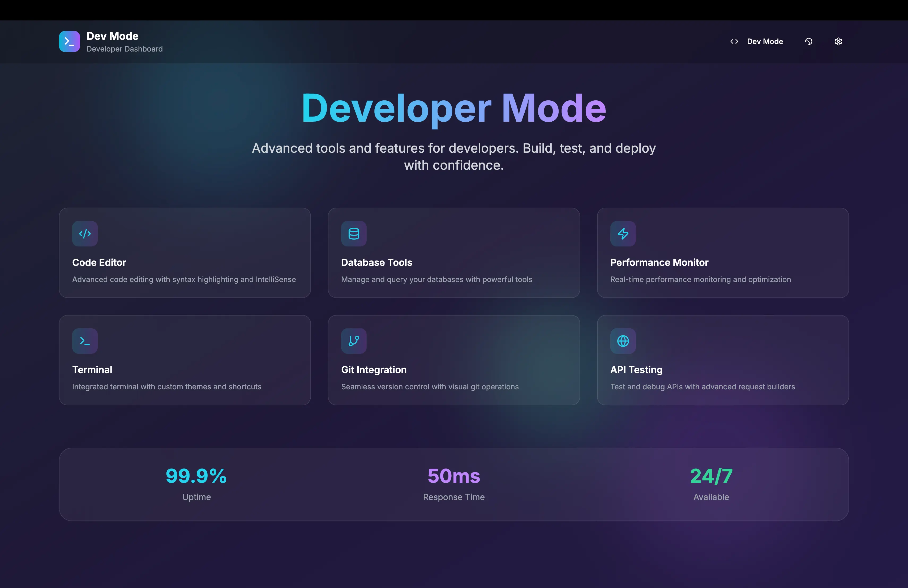
Task: Open the Git Integration card
Action: click(454, 360)
